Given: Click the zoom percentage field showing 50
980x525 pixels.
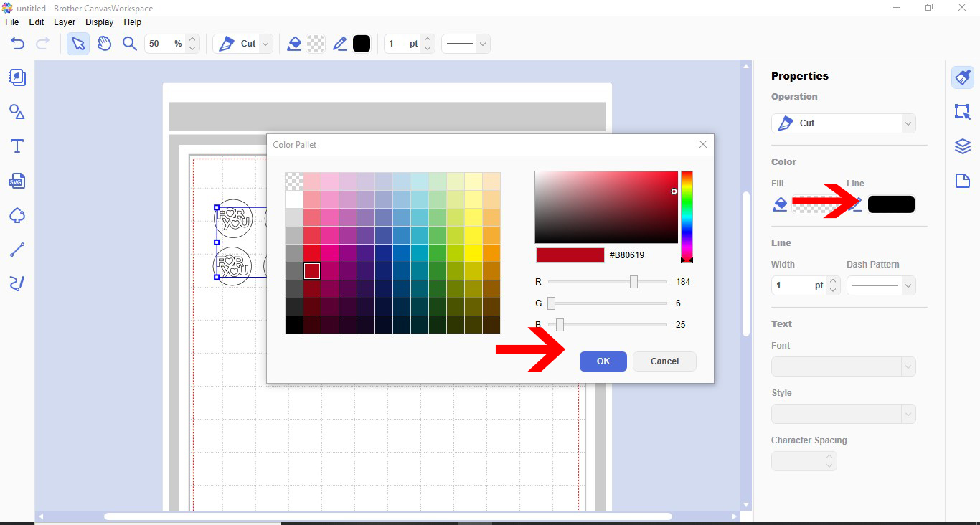Looking at the screenshot, I should tap(165, 44).
